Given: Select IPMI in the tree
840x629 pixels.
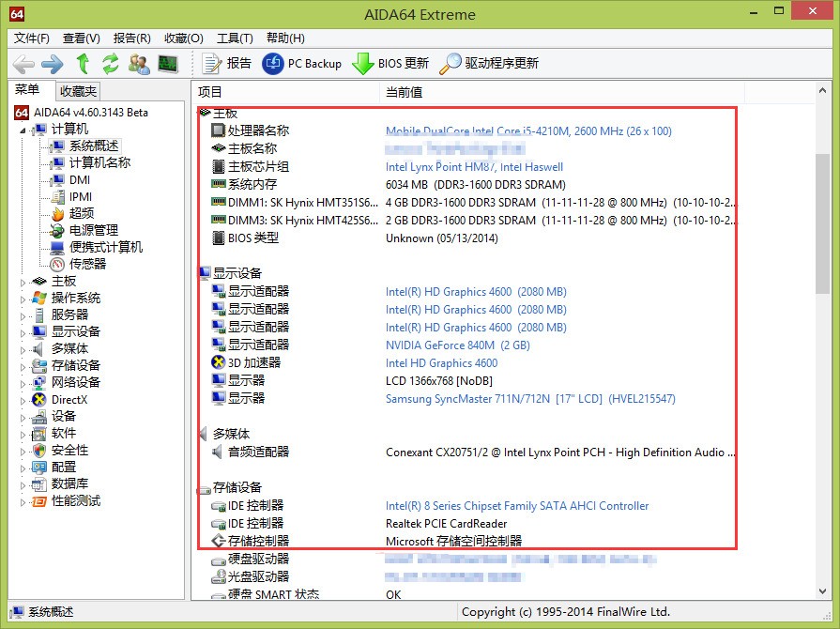Looking at the screenshot, I should pyautogui.click(x=81, y=196).
